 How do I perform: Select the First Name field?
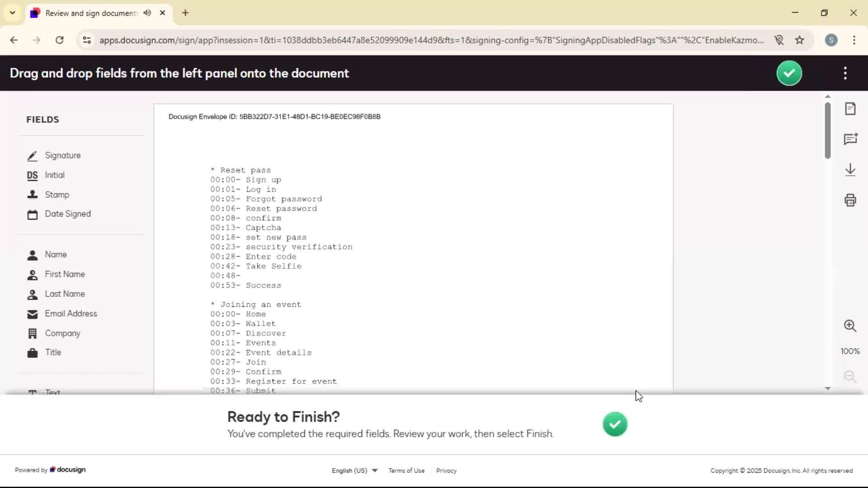point(56,274)
